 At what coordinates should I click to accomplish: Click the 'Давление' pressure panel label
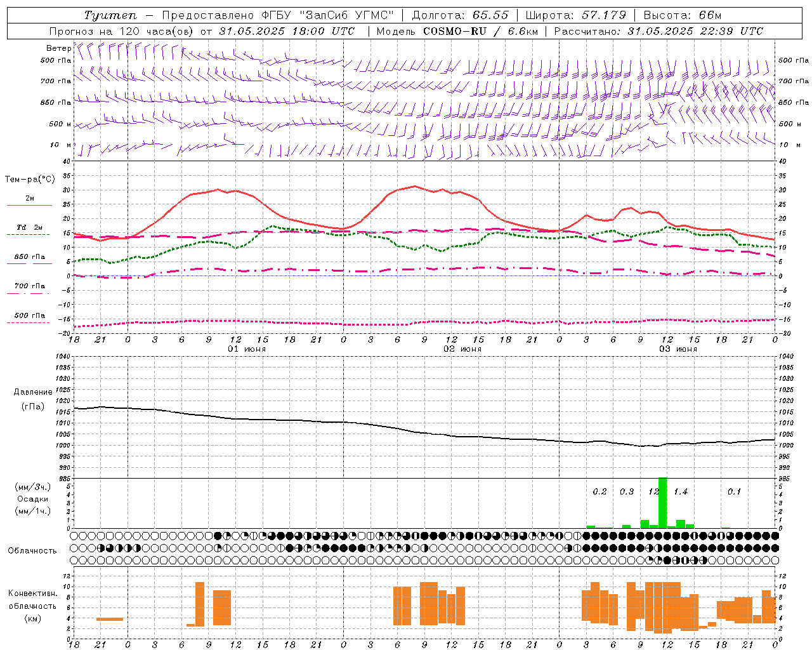(x=33, y=392)
